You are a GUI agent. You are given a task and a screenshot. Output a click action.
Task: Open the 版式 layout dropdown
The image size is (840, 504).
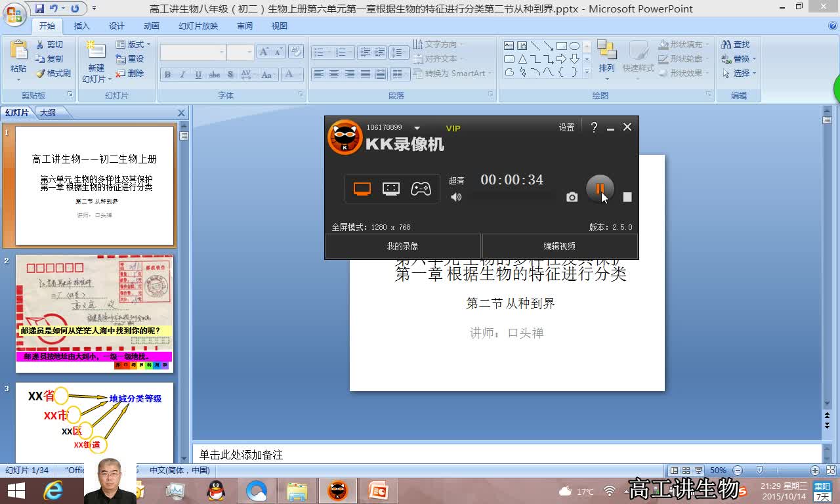133,45
